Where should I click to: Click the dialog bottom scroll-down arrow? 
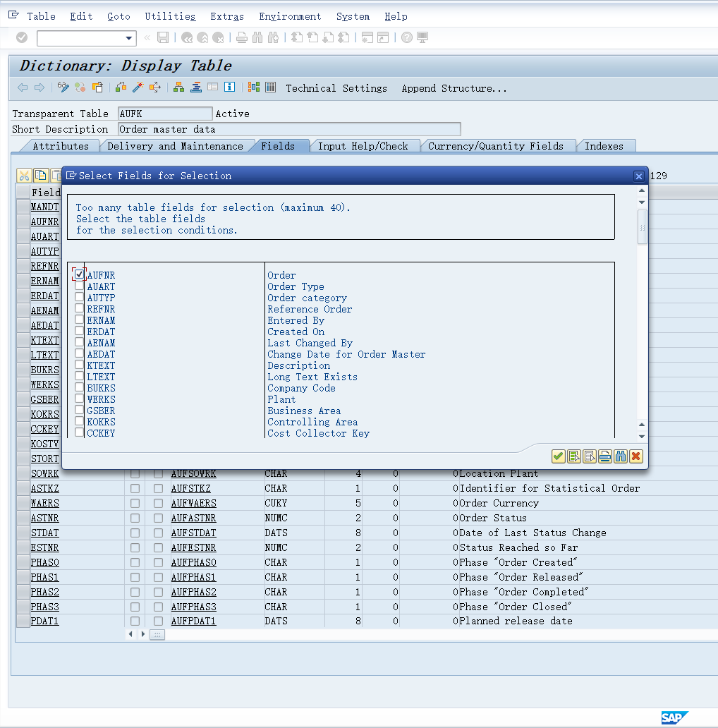click(x=642, y=437)
